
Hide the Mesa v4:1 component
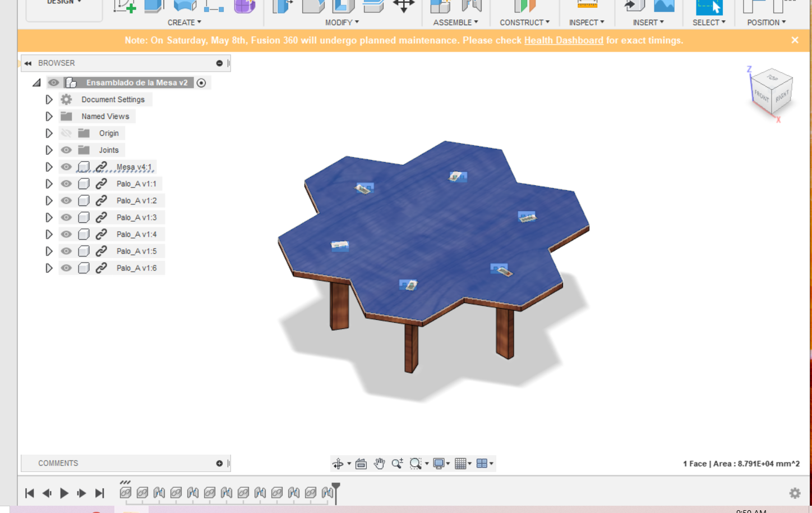coord(66,167)
